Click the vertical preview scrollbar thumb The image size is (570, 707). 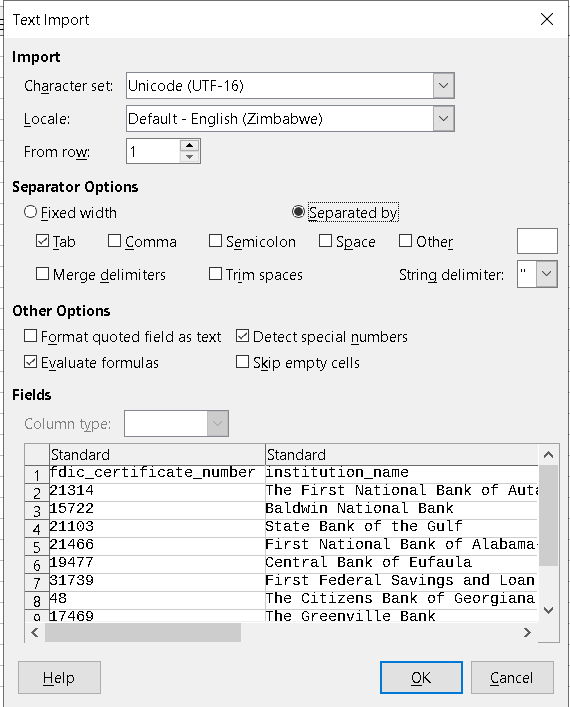548,515
